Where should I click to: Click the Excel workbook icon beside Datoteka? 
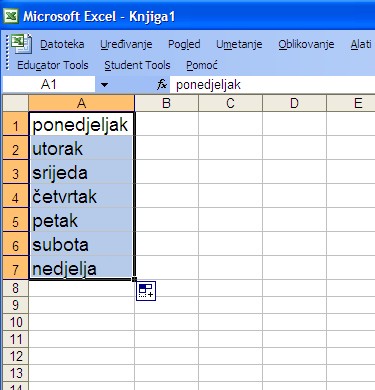point(21,44)
